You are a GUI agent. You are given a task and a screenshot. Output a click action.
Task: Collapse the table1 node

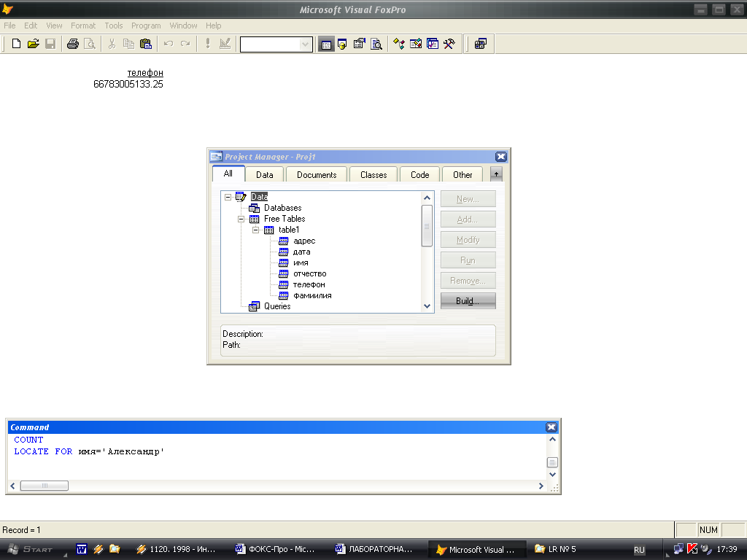256,230
